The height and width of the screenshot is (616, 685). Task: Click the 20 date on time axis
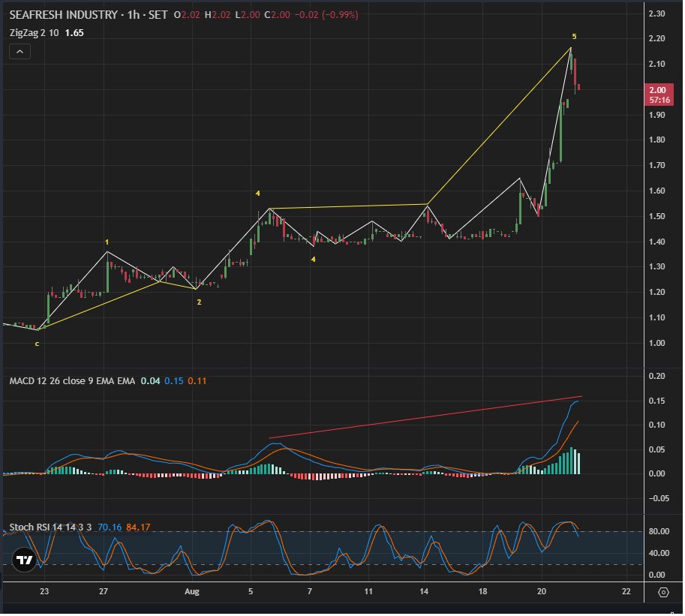542,593
